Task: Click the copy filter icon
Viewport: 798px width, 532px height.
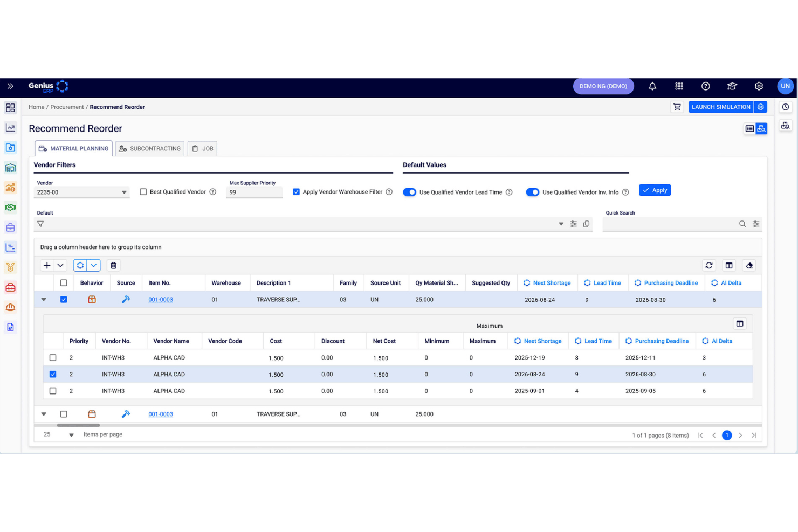Action: pyautogui.click(x=586, y=224)
